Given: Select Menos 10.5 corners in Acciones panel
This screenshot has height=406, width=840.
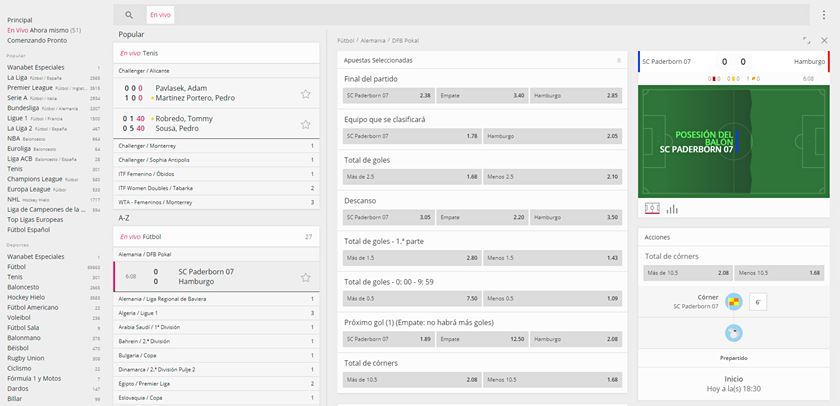Looking at the screenshot, I should pos(779,273).
